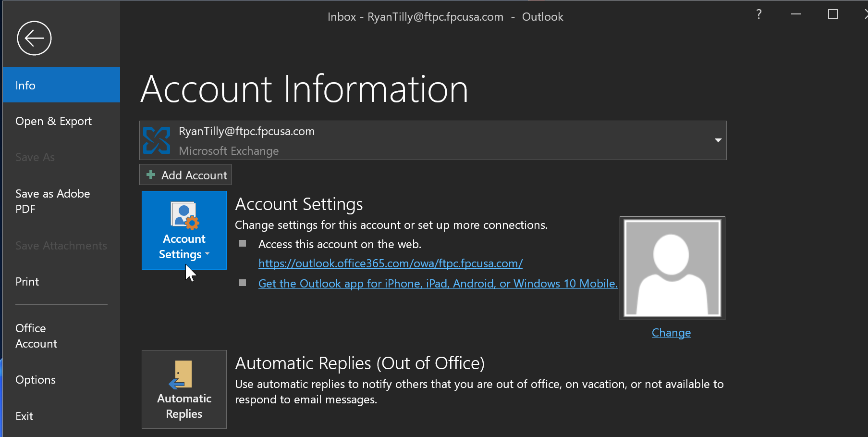Click the Microsoft Exchange account icon

pos(157,140)
